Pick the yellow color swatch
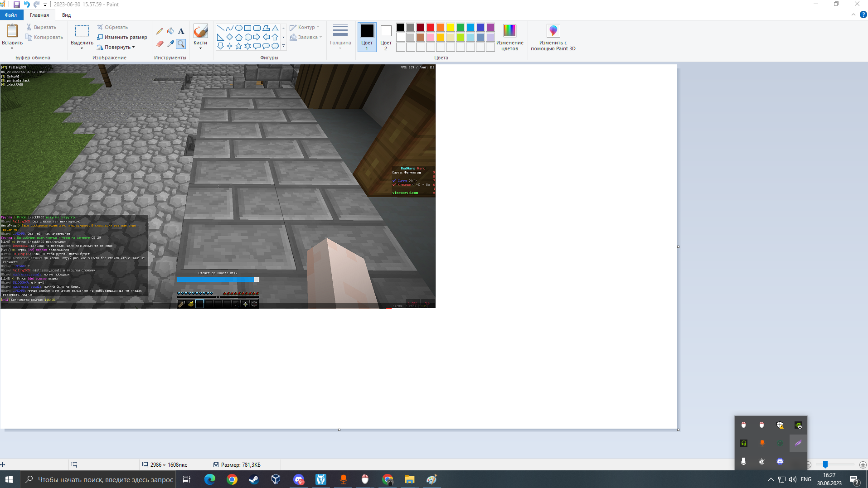This screenshot has height=488, width=868. (450, 27)
